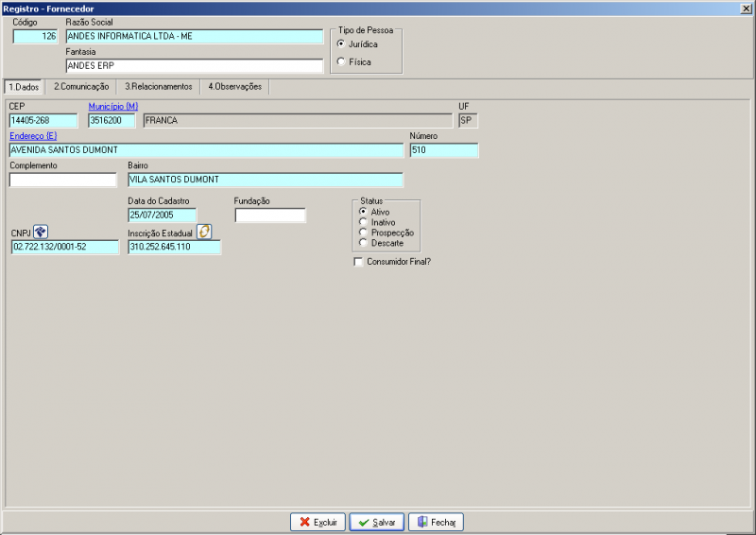Close the Registro - Fornecedor window
The width and height of the screenshot is (756, 535).
tap(746, 9)
